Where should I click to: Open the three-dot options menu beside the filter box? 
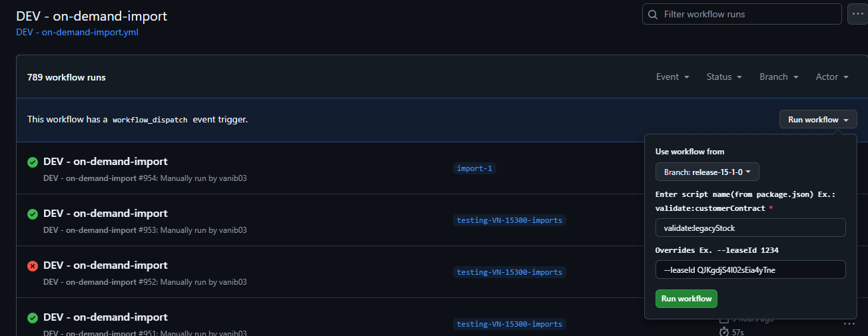click(x=857, y=14)
